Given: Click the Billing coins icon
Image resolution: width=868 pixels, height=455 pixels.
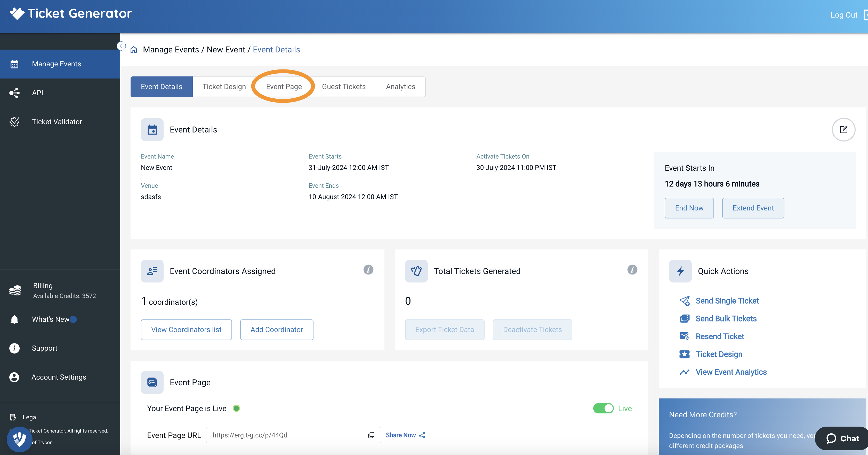Looking at the screenshot, I should pyautogui.click(x=15, y=291).
